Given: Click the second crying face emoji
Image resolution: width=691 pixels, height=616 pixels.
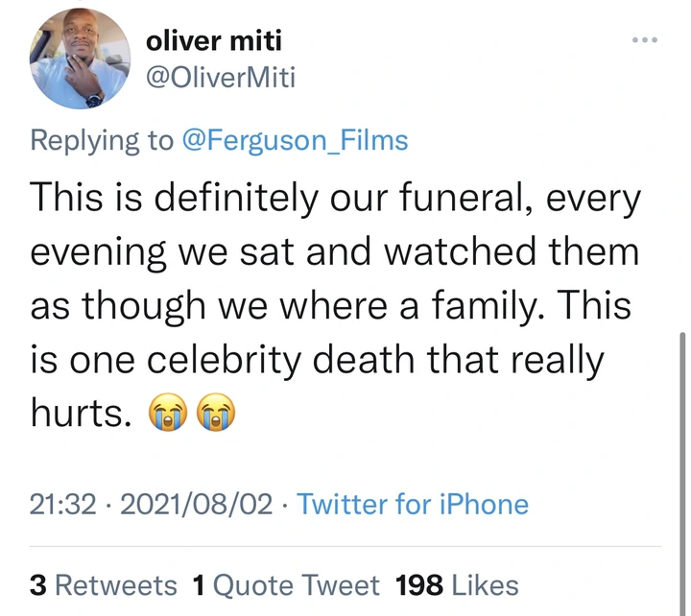Looking at the screenshot, I should 214,415.
